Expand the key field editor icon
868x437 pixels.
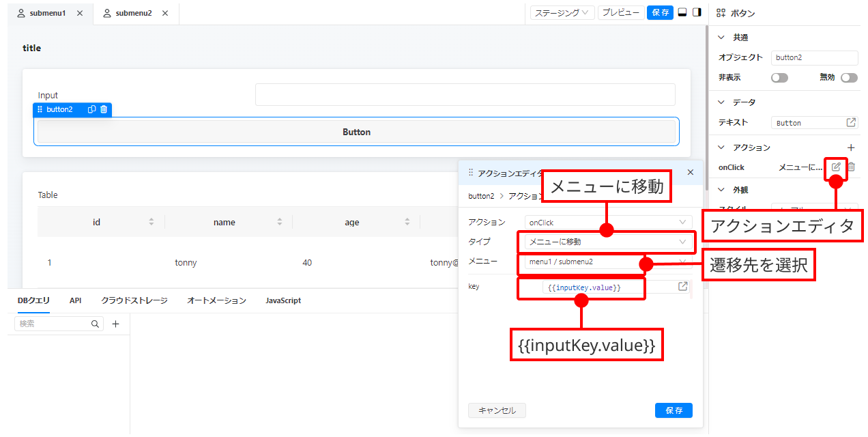(x=682, y=287)
